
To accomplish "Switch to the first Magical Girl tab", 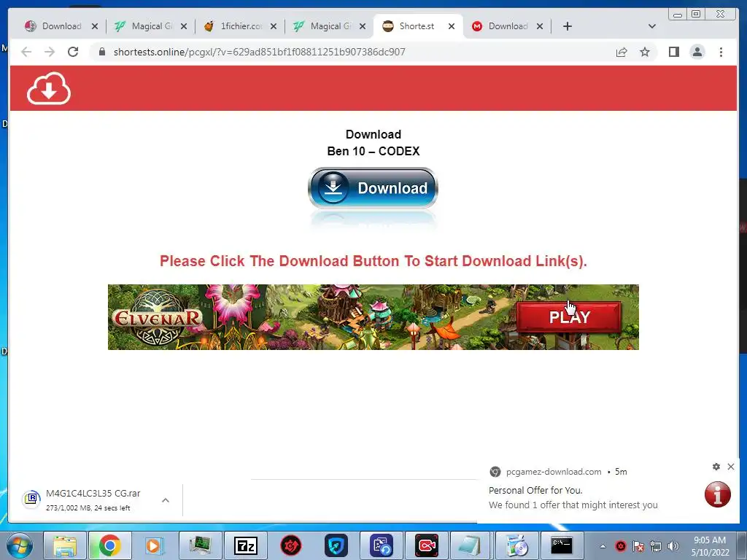I will [152, 26].
